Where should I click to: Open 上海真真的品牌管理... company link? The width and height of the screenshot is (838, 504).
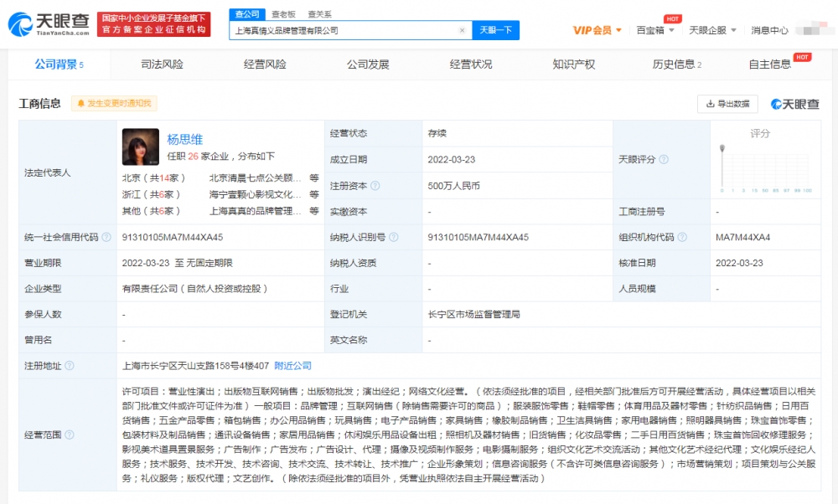pos(255,211)
